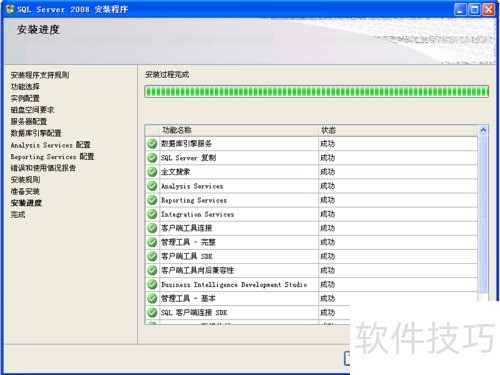Click the 管理工具 - 完整 feature name
This screenshot has height=375, width=500.
[188, 242]
